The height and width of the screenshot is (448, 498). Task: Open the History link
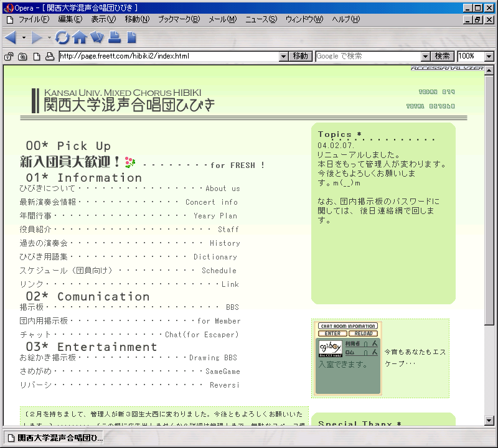[225, 243]
